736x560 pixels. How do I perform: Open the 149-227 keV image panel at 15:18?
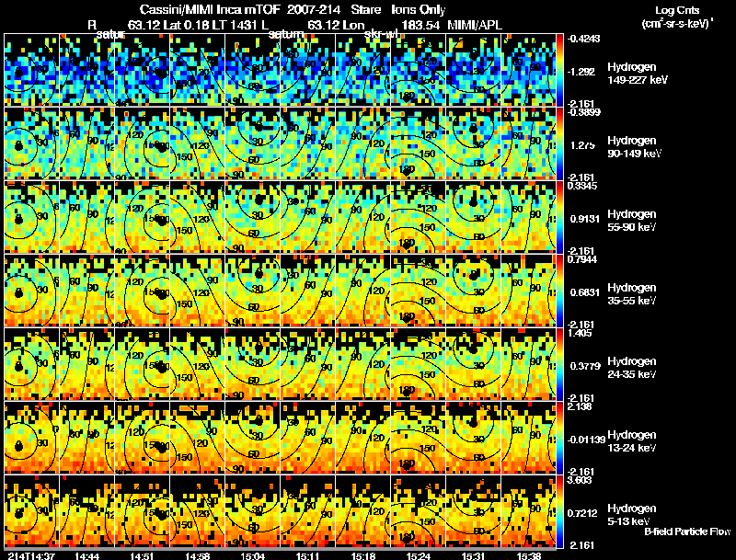click(363, 70)
